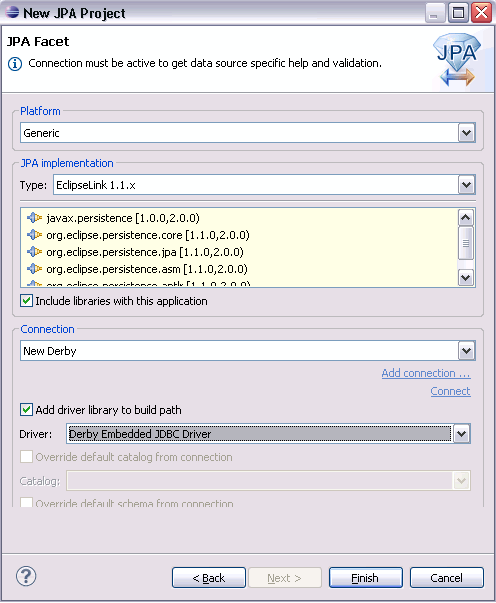Screen dimensions: 496x603
Task: Toggle Add driver library to build path
Action: [26, 410]
